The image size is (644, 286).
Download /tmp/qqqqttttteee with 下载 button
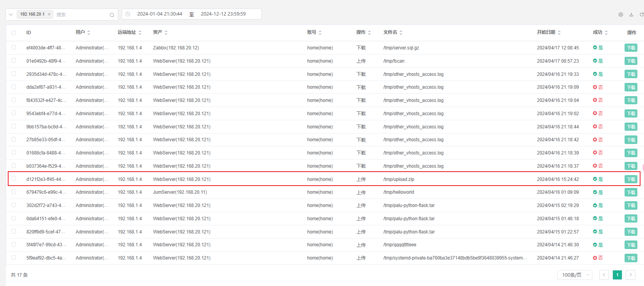tap(631, 245)
